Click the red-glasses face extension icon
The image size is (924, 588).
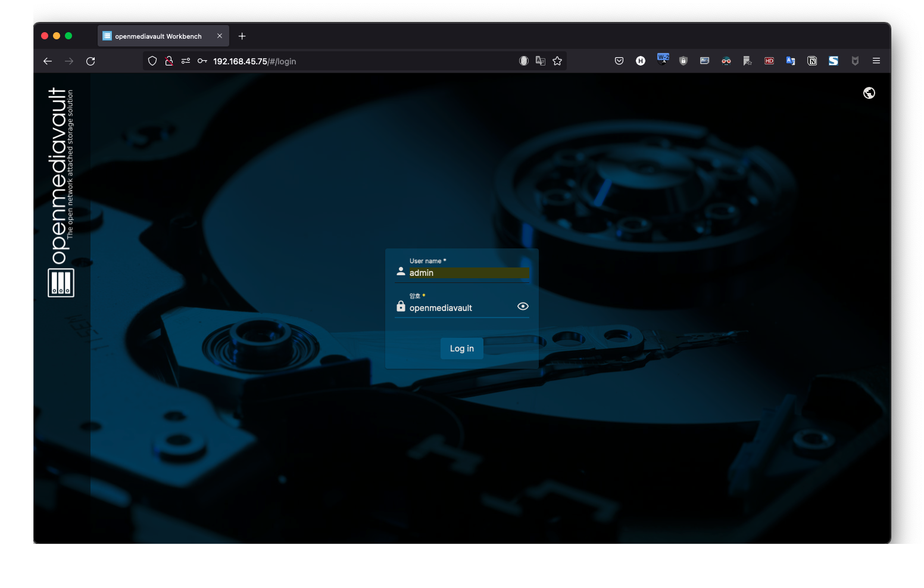[726, 61]
